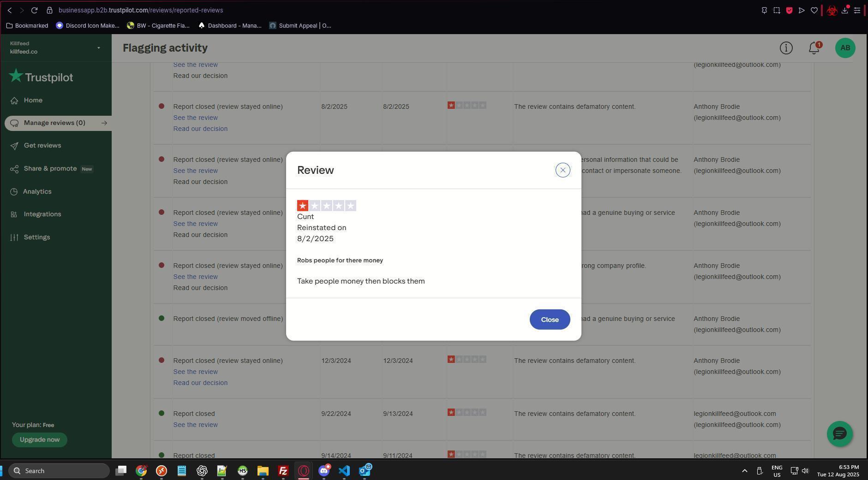This screenshot has width=868, height=480.
Task: Click the blue Close button in dialog
Action: click(550, 320)
